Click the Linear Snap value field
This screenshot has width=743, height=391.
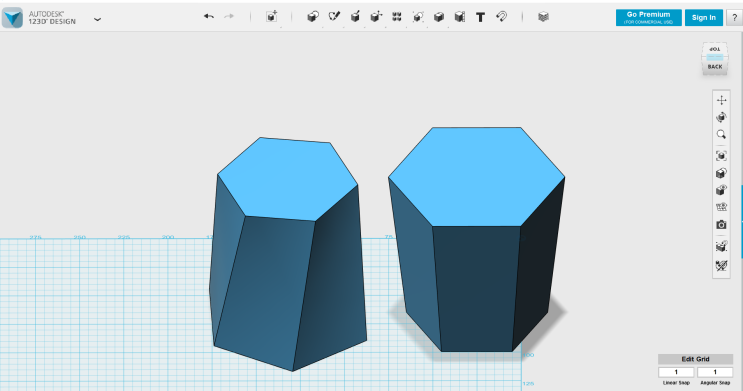pyautogui.click(x=676, y=372)
